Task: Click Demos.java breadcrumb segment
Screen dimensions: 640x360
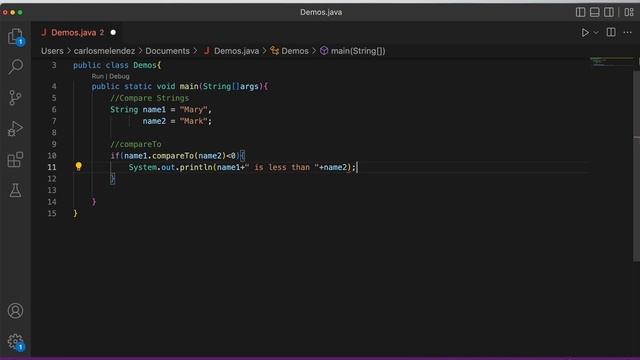Action: pos(231,51)
